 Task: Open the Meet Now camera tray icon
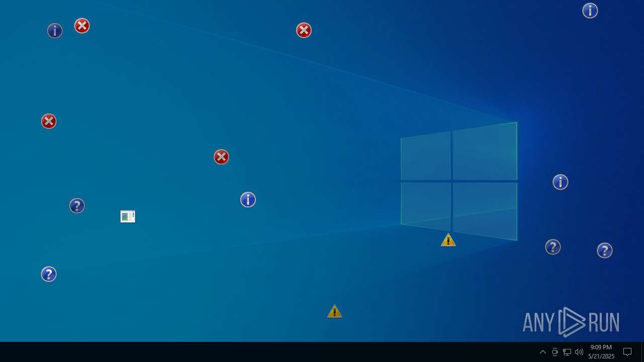tap(555, 352)
